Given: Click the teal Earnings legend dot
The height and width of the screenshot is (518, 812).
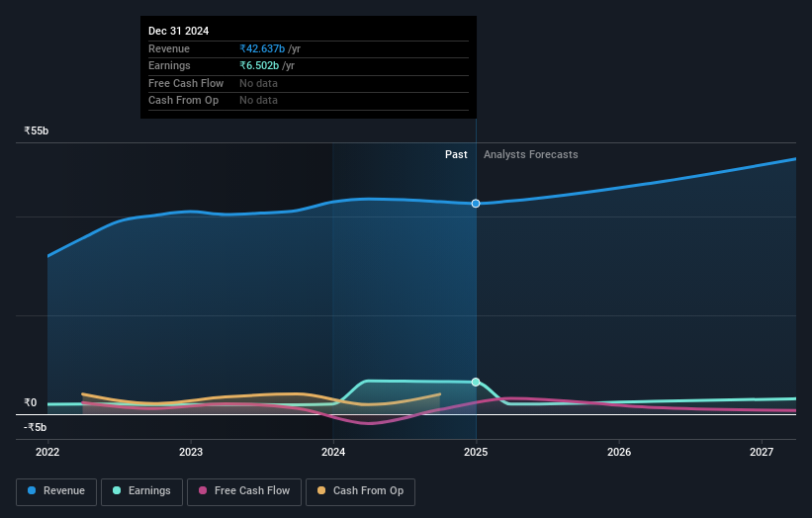Looking at the screenshot, I should coord(117,490).
